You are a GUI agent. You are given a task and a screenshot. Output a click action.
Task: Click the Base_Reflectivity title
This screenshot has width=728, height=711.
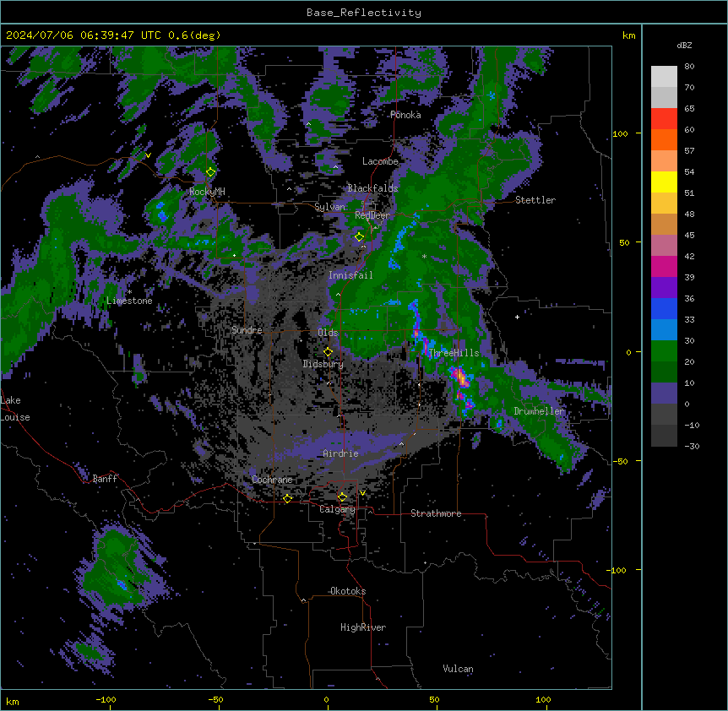(x=364, y=13)
